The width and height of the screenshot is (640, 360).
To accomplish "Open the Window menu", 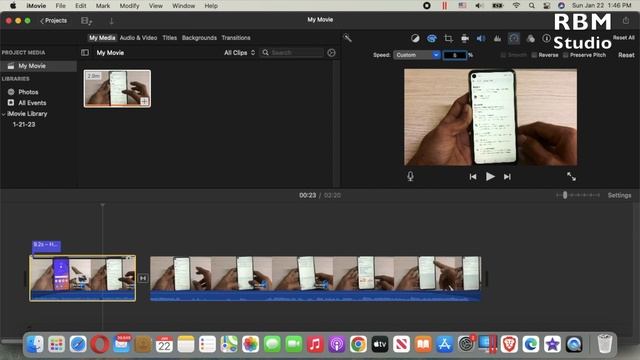I will pyautogui.click(x=183, y=6).
